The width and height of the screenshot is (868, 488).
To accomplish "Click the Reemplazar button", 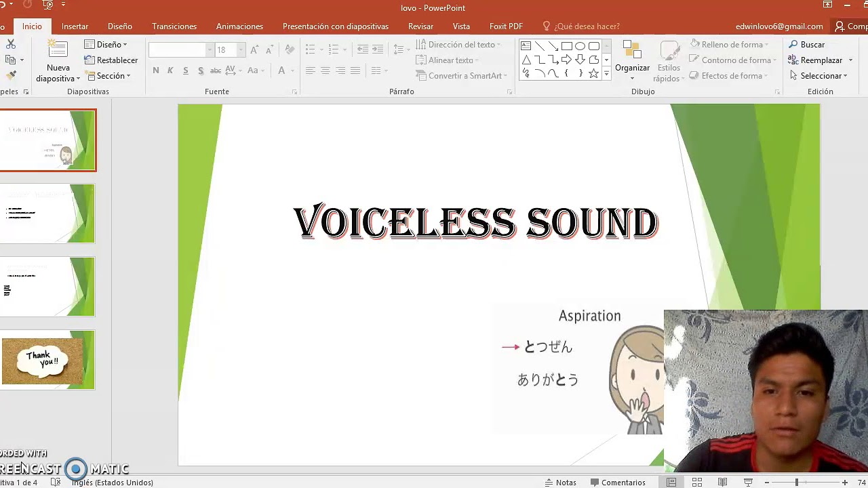I will tap(815, 60).
